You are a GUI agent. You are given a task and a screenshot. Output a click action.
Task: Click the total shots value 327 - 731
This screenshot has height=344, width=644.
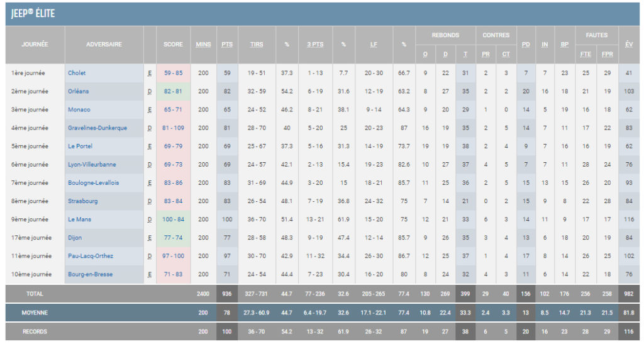pyautogui.click(x=257, y=294)
